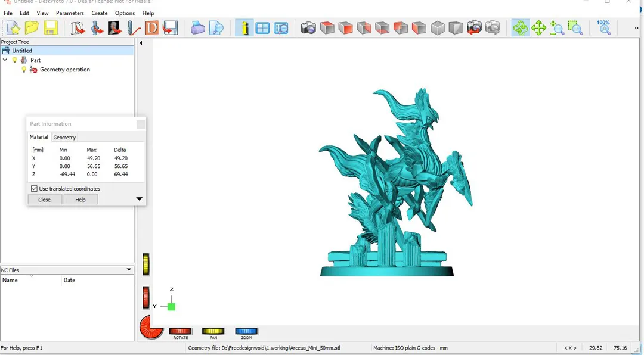Collapse the side panel with the left arrow
Viewport: 644px width, 355px height.
pos(141,43)
